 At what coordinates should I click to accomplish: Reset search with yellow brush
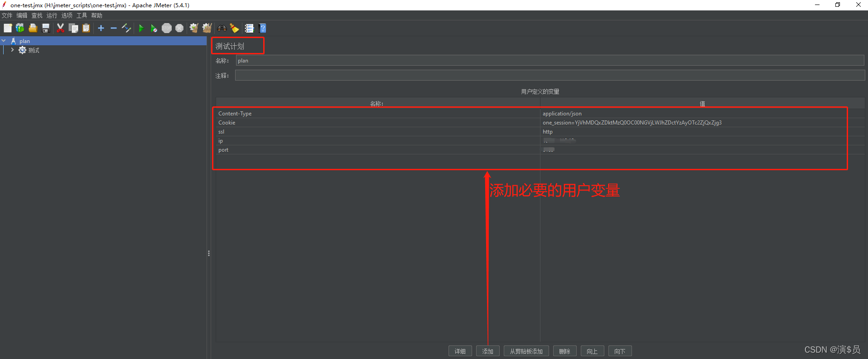(x=234, y=28)
